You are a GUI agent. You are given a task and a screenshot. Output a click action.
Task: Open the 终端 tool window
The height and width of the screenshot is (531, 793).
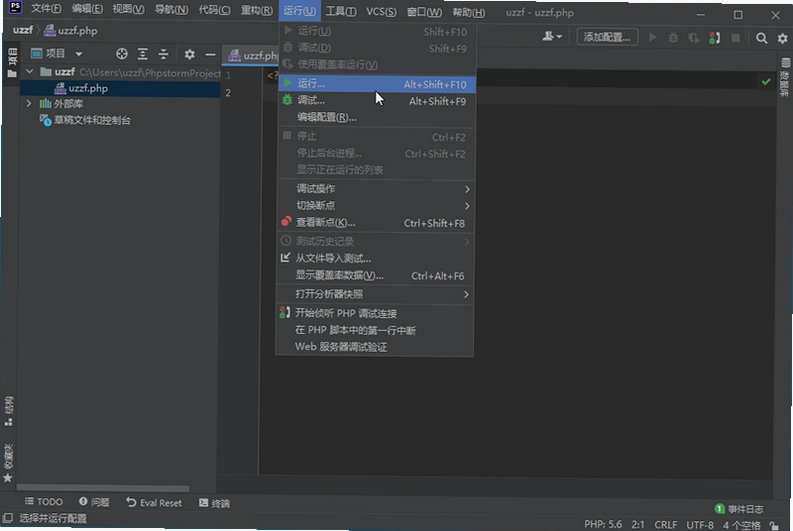pos(214,503)
